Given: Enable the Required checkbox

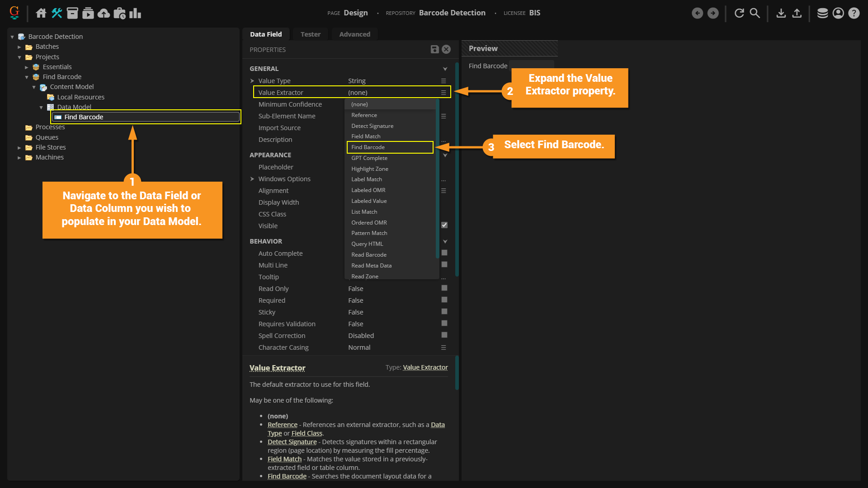Looking at the screenshot, I should pyautogui.click(x=444, y=300).
